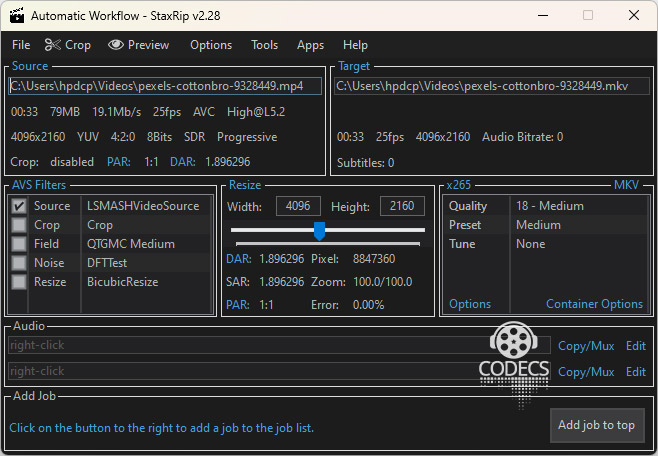Click the Zoom value 100.0/100.0
The image size is (658, 456).
click(x=382, y=282)
